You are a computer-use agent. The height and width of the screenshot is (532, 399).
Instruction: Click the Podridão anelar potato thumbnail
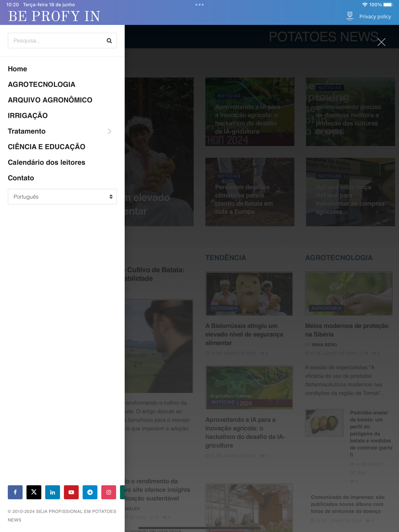point(324,423)
